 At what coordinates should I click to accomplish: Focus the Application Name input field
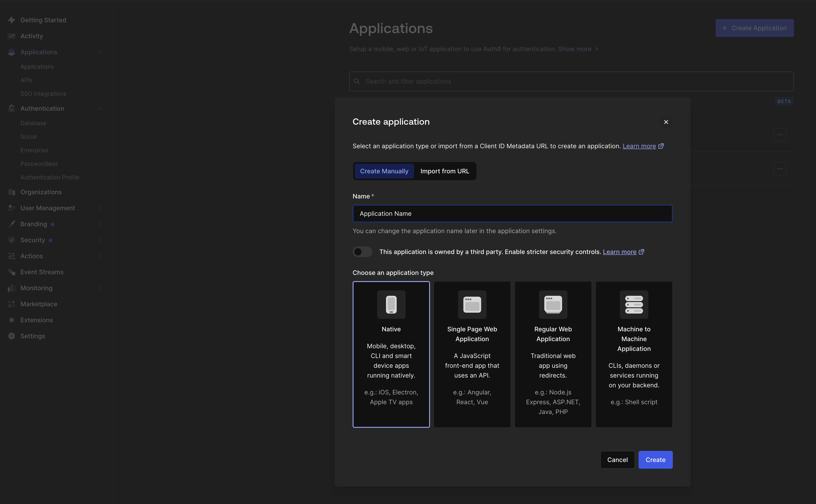point(513,214)
